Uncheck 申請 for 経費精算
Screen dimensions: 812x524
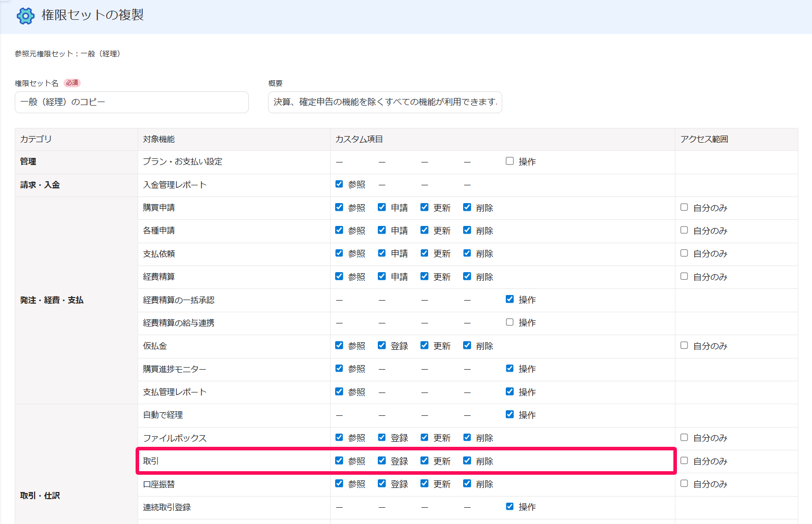coord(382,276)
